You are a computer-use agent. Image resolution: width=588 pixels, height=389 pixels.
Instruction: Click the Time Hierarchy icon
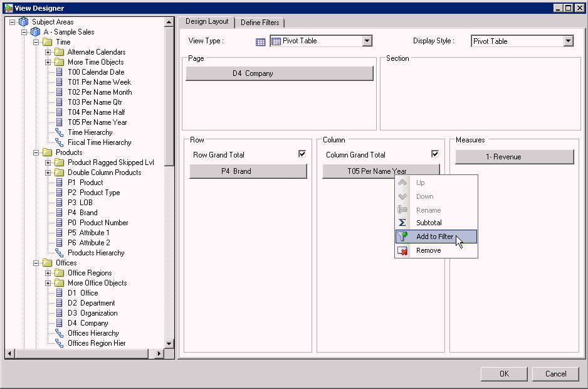60,132
